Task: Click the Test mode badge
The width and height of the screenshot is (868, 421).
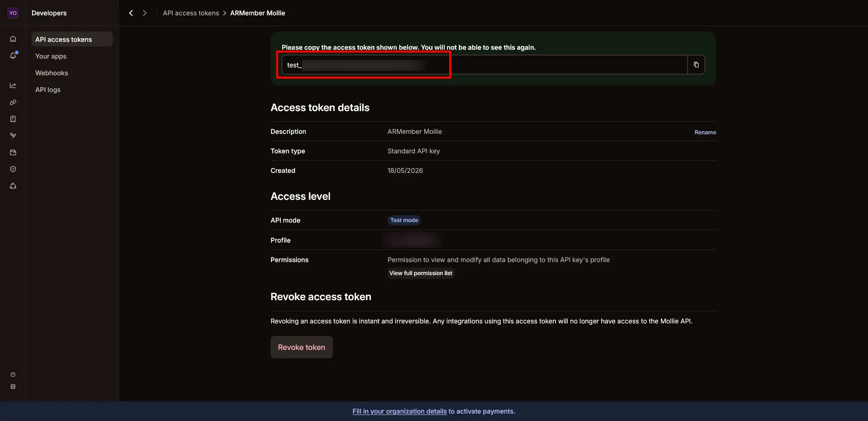Action: (x=404, y=220)
